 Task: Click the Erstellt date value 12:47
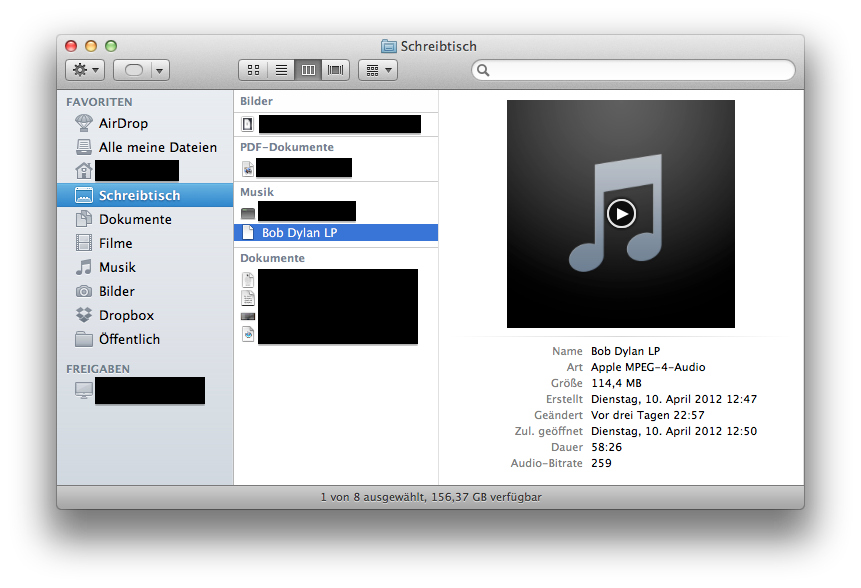point(674,399)
